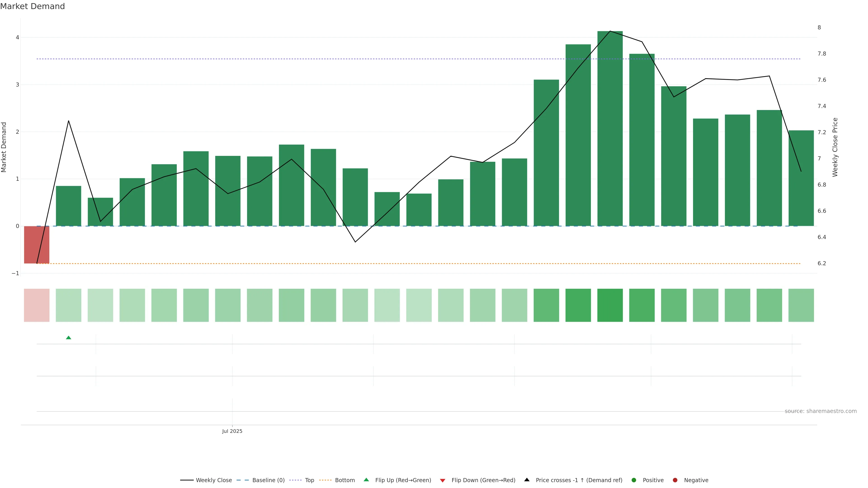Click the green Positive legend dot
Viewport: 868px width, 488px height.
634,480
